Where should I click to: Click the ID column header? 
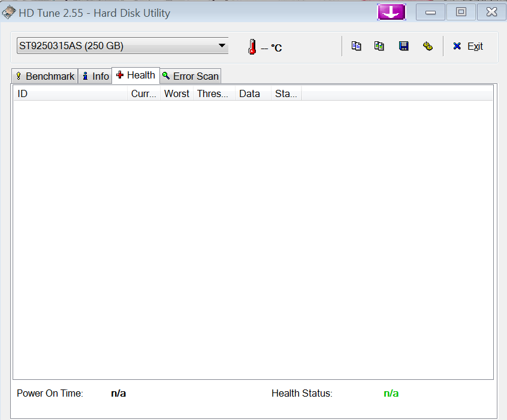point(70,93)
